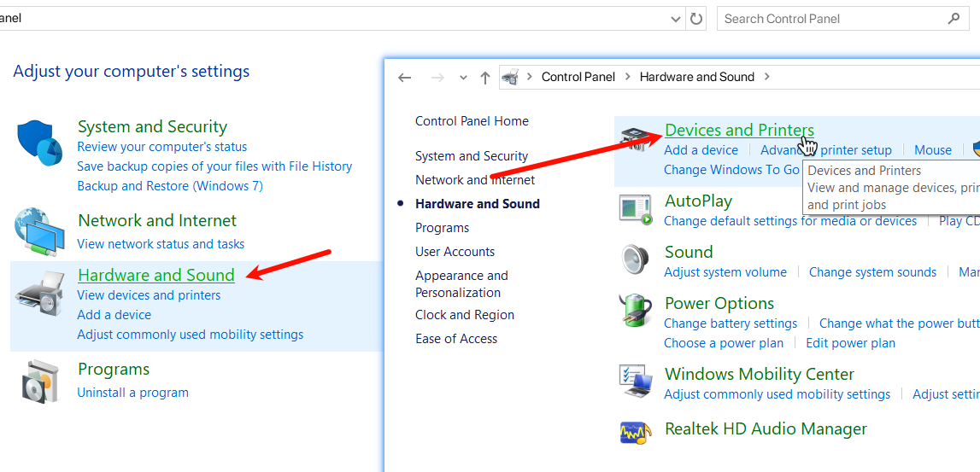The width and height of the screenshot is (980, 472).
Task: Click the Realtek HD Audio Manager icon
Action: tap(636, 430)
